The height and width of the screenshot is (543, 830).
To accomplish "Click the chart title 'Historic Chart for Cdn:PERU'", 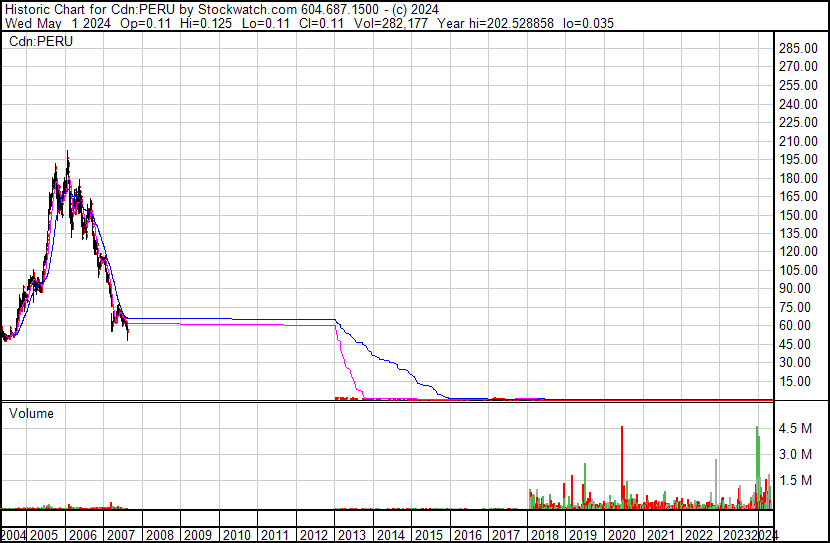I will [x=89, y=10].
